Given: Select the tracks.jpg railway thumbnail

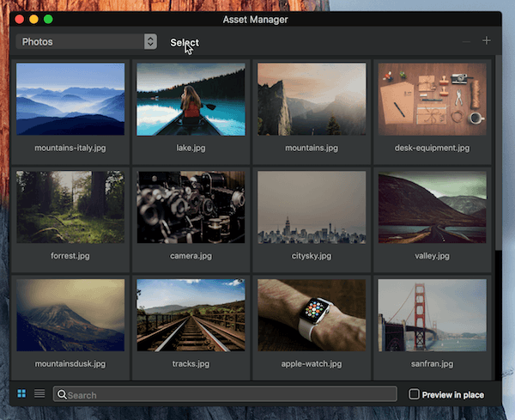Looking at the screenshot, I should coord(191,315).
